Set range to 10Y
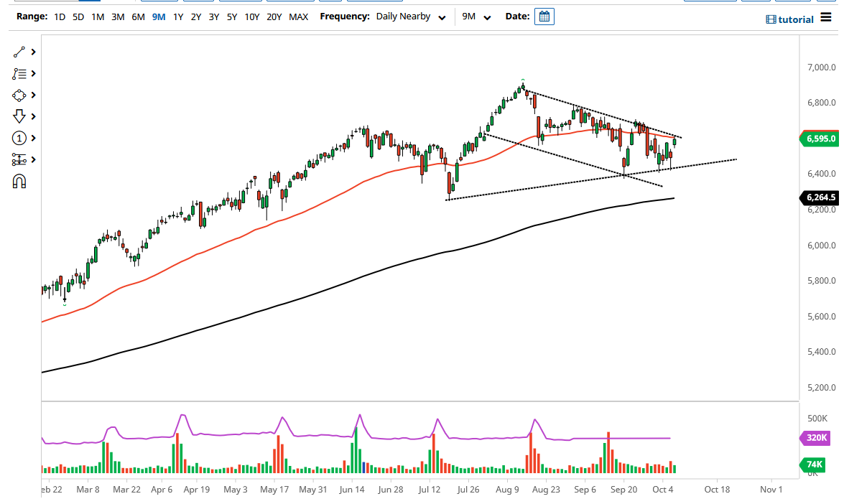This screenshot has width=844, height=504. [252, 17]
